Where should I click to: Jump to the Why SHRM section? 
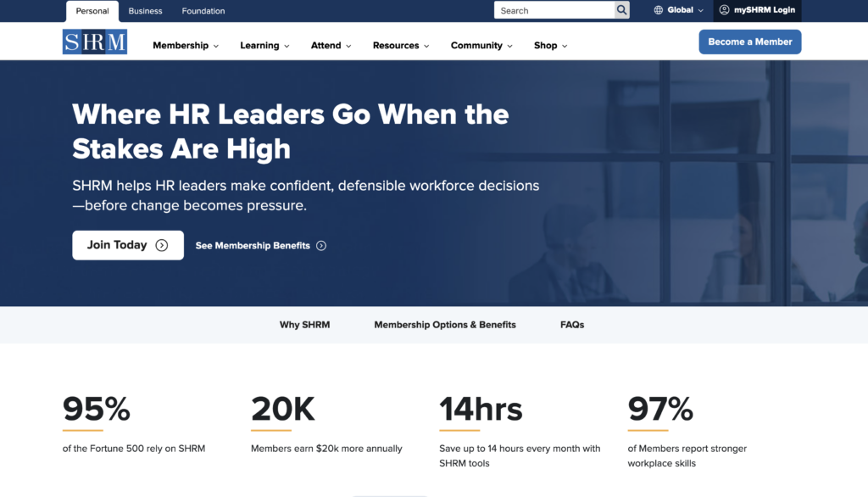(x=304, y=325)
